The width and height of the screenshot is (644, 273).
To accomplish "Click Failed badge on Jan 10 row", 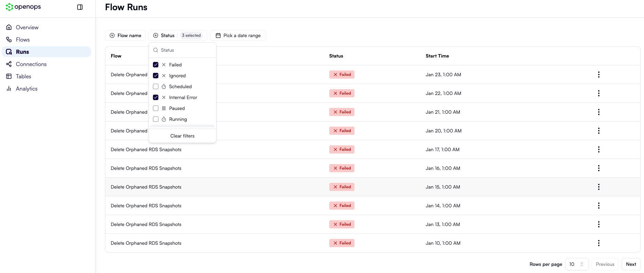I will (x=342, y=243).
